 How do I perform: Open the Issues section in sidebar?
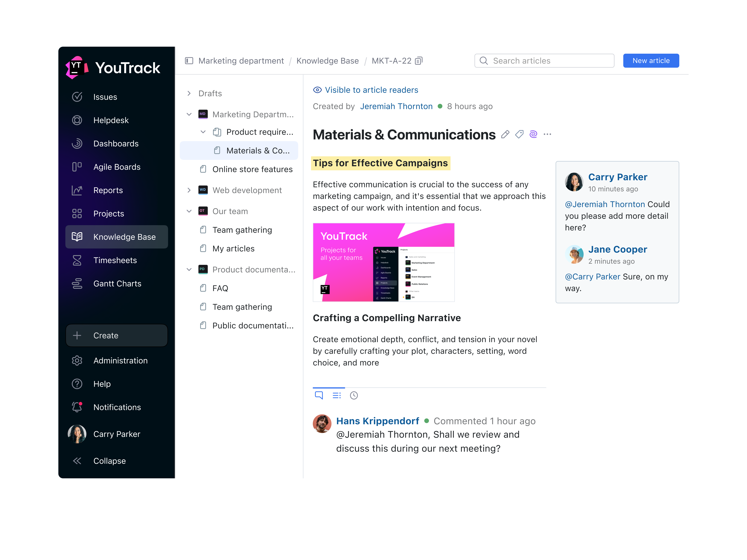tap(105, 97)
